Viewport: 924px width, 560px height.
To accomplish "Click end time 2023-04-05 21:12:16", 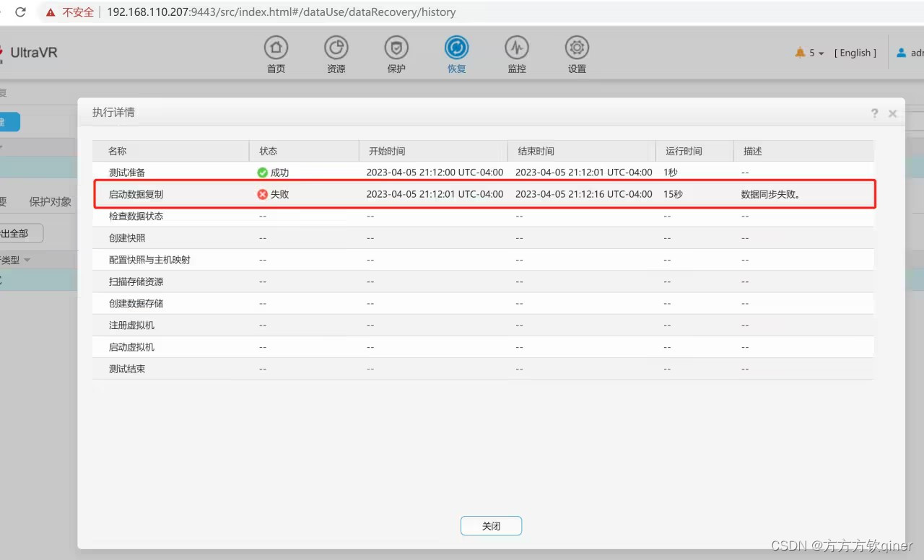I will pyautogui.click(x=584, y=194).
